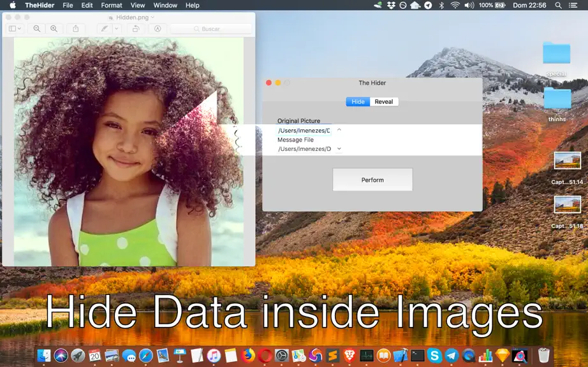Launch Safari from the dock

pyautogui.click(x=146, y=356)
